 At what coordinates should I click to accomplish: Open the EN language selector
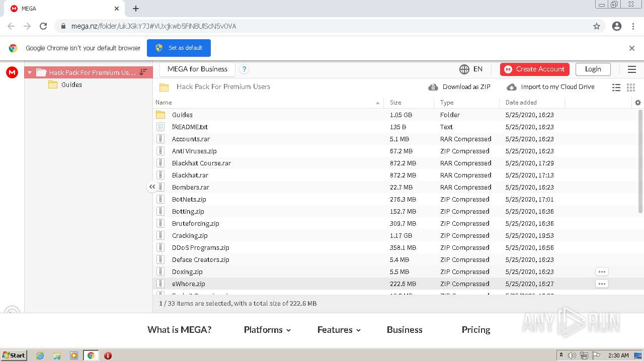click(471, 69)
